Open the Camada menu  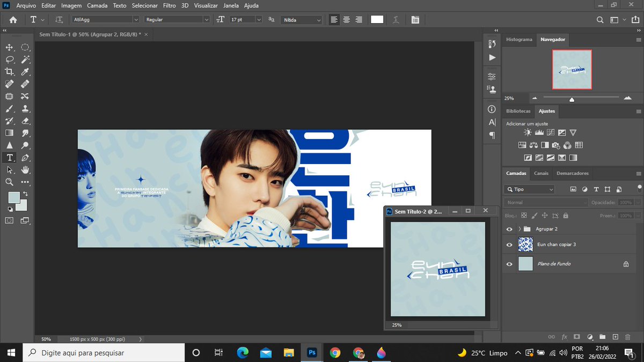(x=97, y=5)
